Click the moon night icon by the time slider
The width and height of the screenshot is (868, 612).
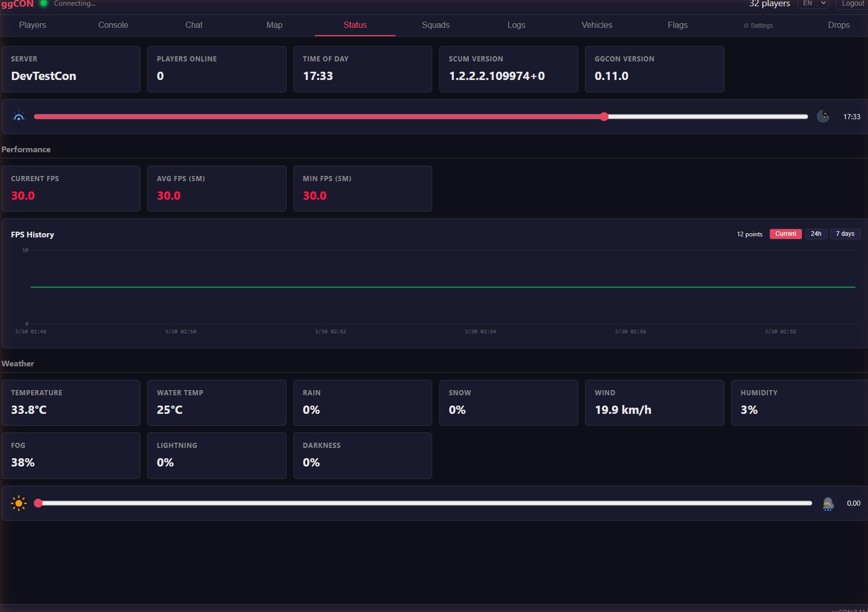tap(823, 117)
